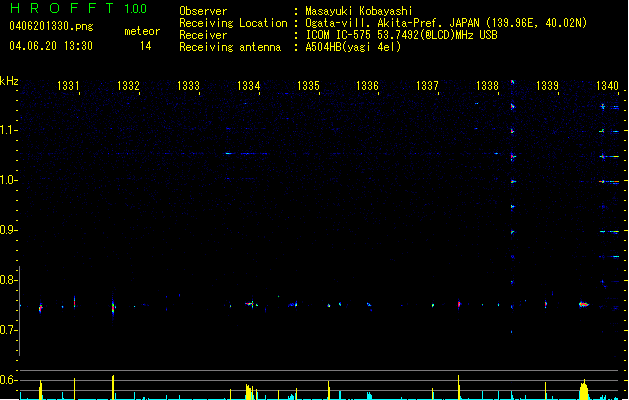
Task: Click the HROFFT 1.0.0 title text
Action: 79,8
